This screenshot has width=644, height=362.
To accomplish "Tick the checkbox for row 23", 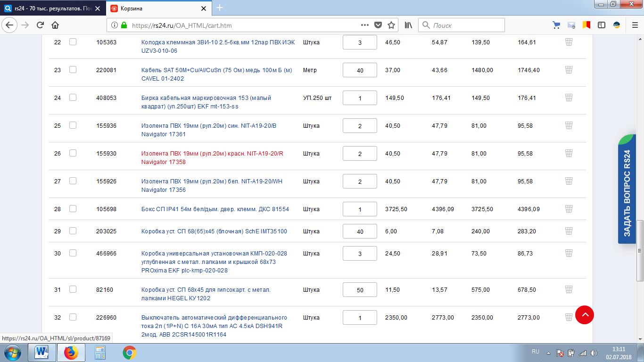I will [x=73, y=70].
